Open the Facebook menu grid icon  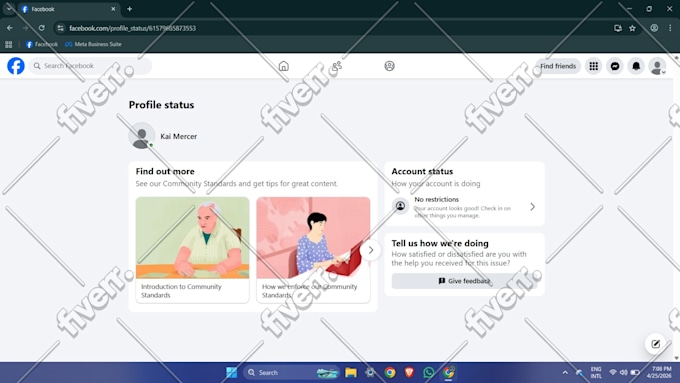[x=593, y=66]
